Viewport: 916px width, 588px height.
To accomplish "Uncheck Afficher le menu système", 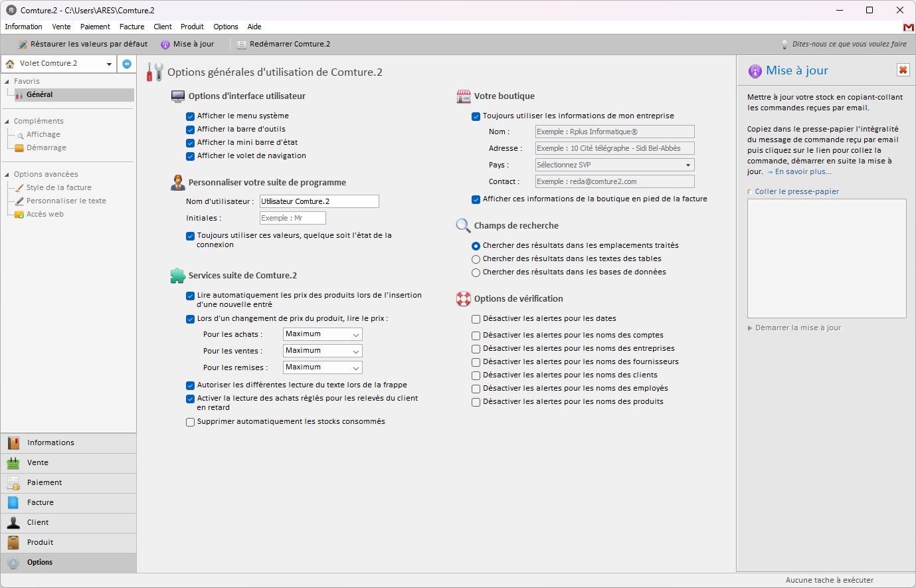I will tap(189, 115).
